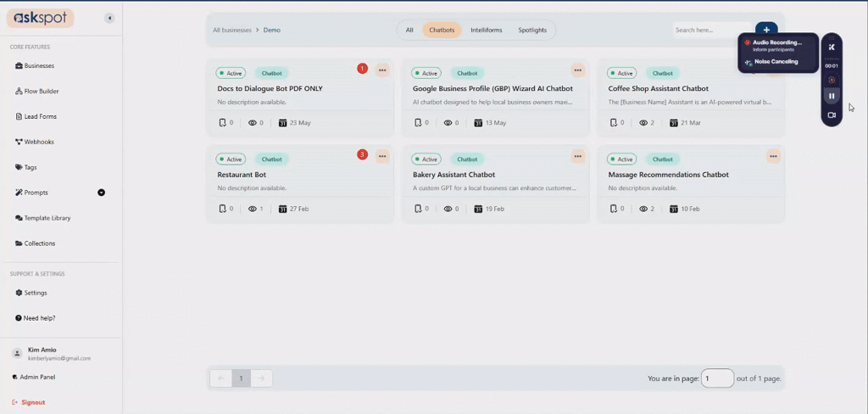The width and height of the screenshot is (868, 414).
Task: Open Google Business Profile (GBP) Wizard AI Chatbot title
Action: [x=492, y=89]
